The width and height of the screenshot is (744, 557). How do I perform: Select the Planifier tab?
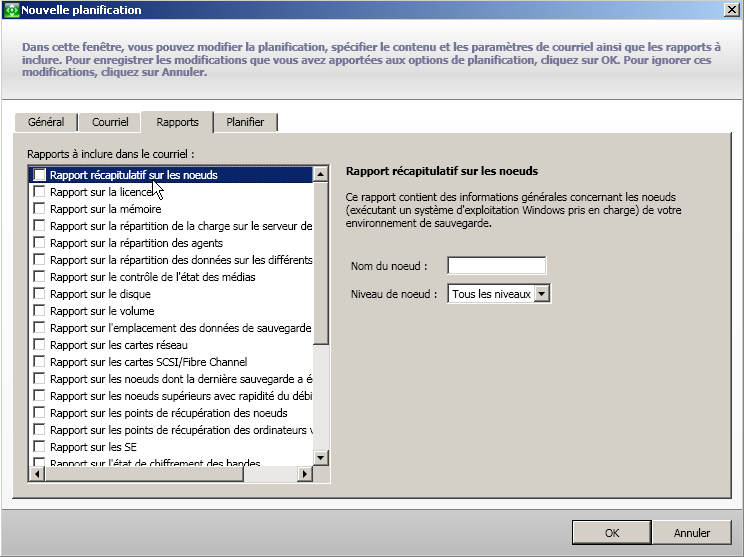(245, 122)
